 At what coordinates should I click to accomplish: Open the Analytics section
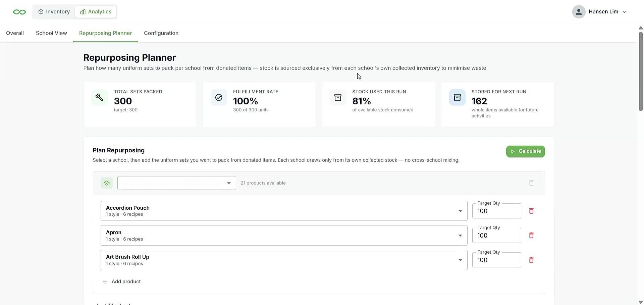click(96, 12)
